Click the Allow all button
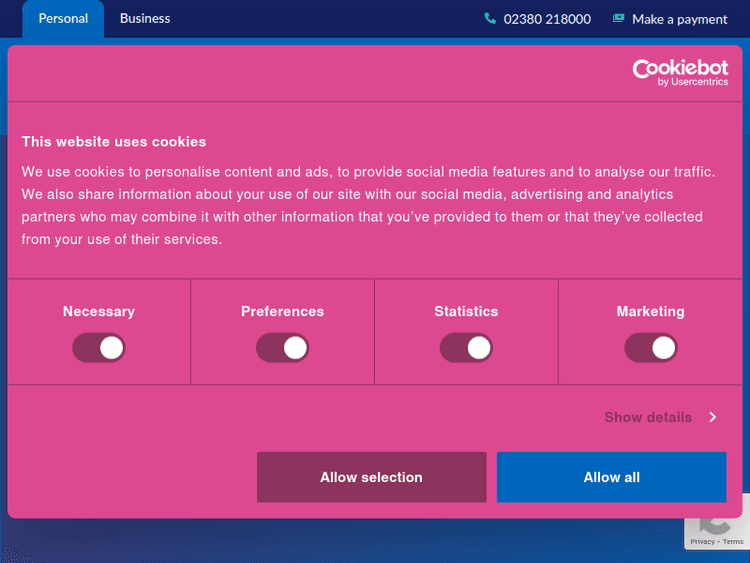 click(x=611, y=477)
